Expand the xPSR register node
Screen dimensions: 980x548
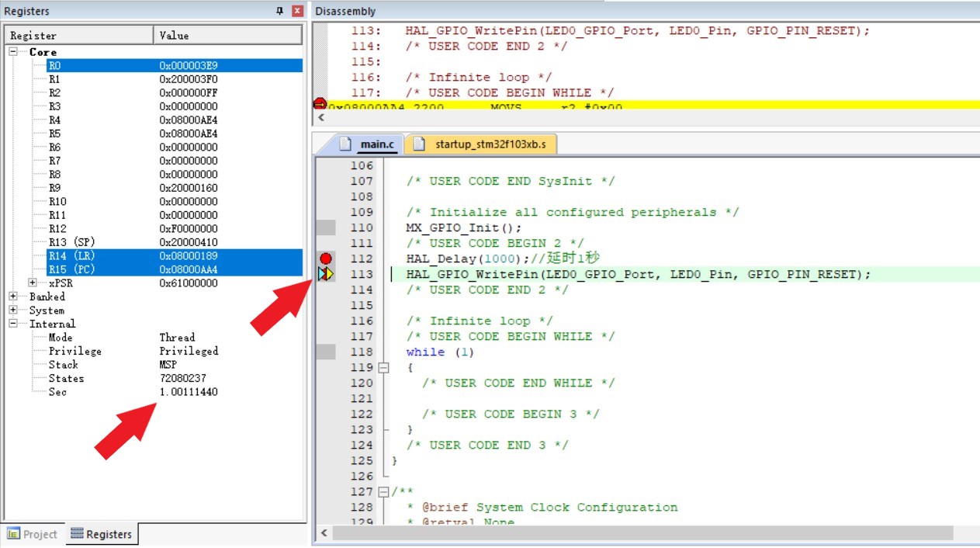33,283
